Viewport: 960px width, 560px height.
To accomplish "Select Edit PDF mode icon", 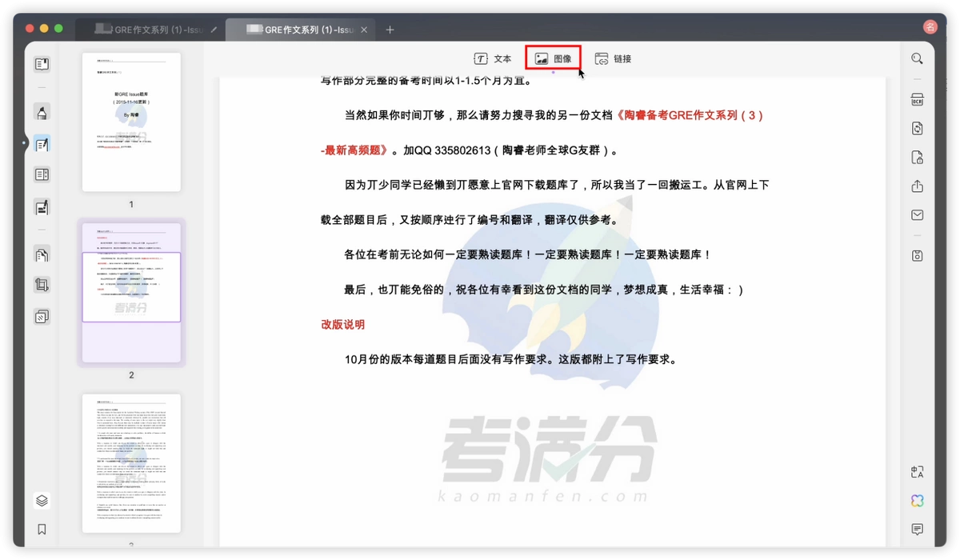I will [42, 144].
